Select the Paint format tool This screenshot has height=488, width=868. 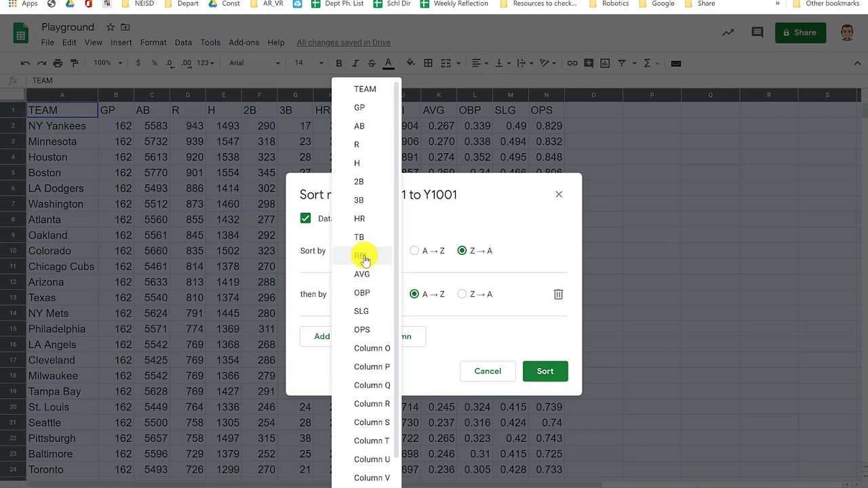[x=75, y=63]
